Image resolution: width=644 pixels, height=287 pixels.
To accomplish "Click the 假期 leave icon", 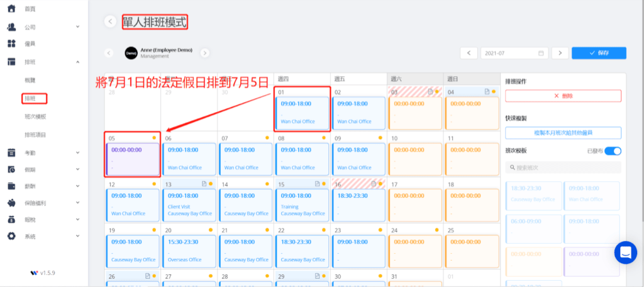I will [11, 169].
